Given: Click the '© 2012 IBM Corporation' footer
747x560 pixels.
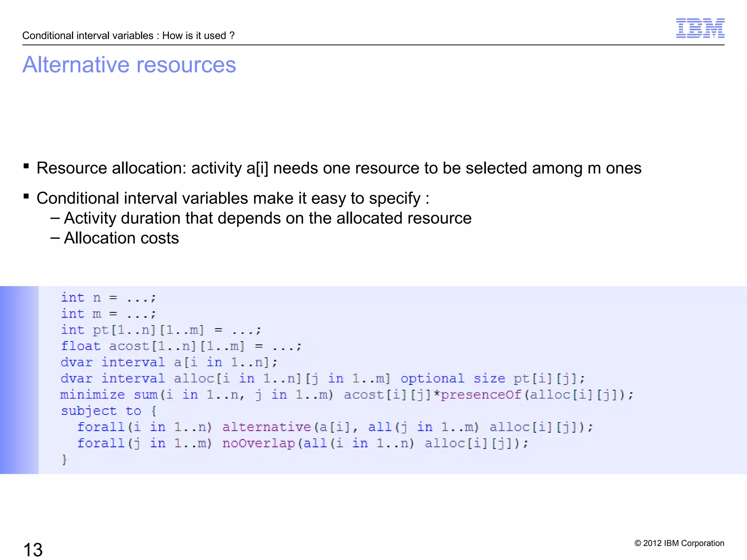Looking at the screenshot, I should click(679, 543).
